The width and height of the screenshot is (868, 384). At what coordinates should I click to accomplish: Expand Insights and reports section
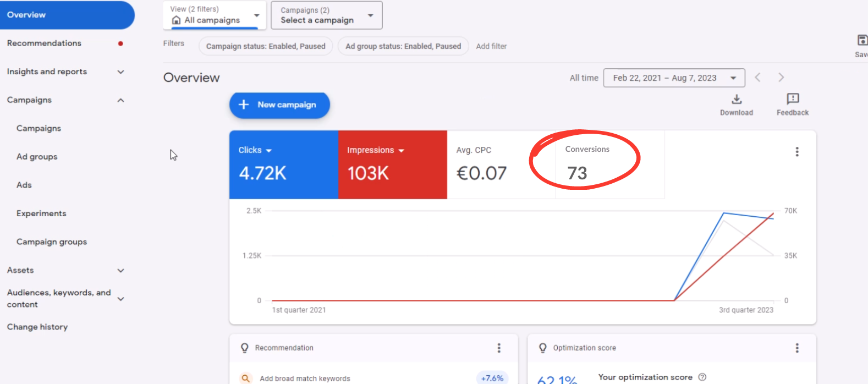120,72
